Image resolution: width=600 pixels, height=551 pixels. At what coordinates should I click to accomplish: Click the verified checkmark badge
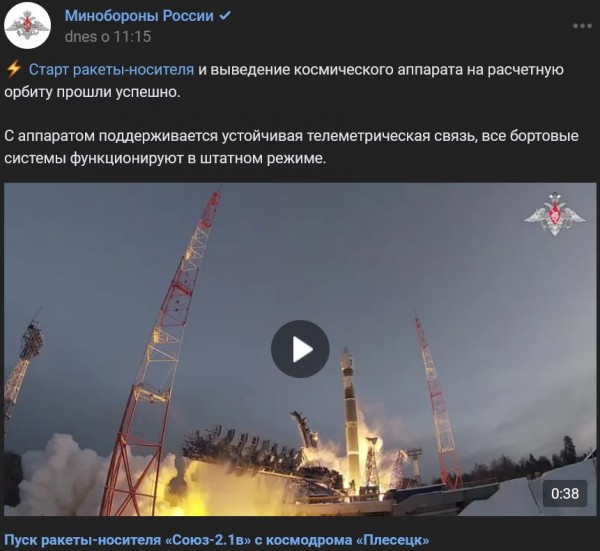pyautogui.click(x=225, y=16)
